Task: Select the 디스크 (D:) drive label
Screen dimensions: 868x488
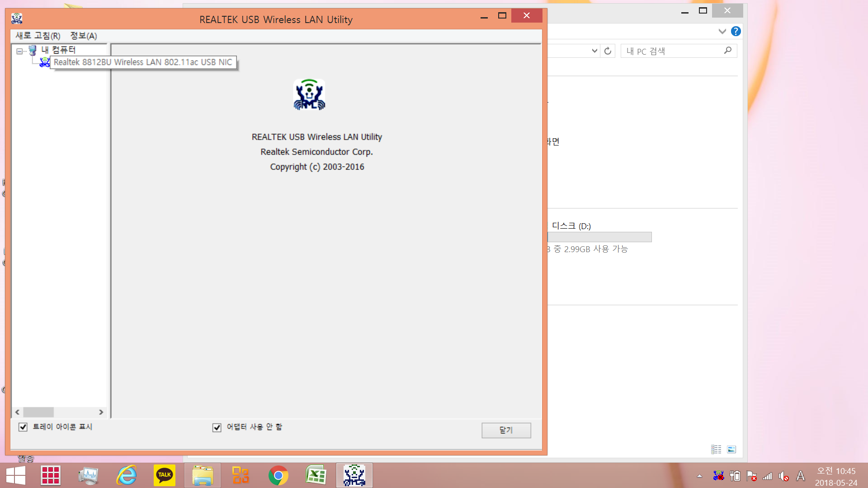Action: coord(571,226)
